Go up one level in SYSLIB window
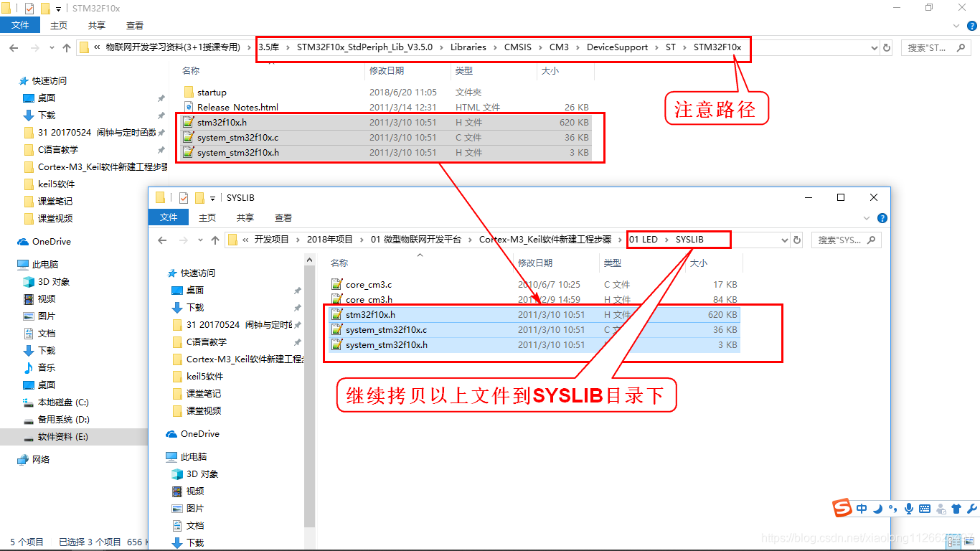 coord(215,240)
